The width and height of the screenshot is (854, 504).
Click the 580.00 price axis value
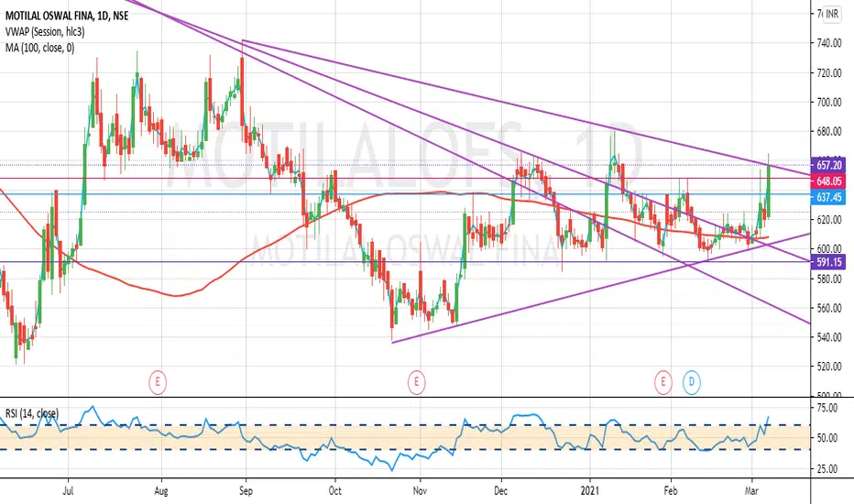click(829, 279)
